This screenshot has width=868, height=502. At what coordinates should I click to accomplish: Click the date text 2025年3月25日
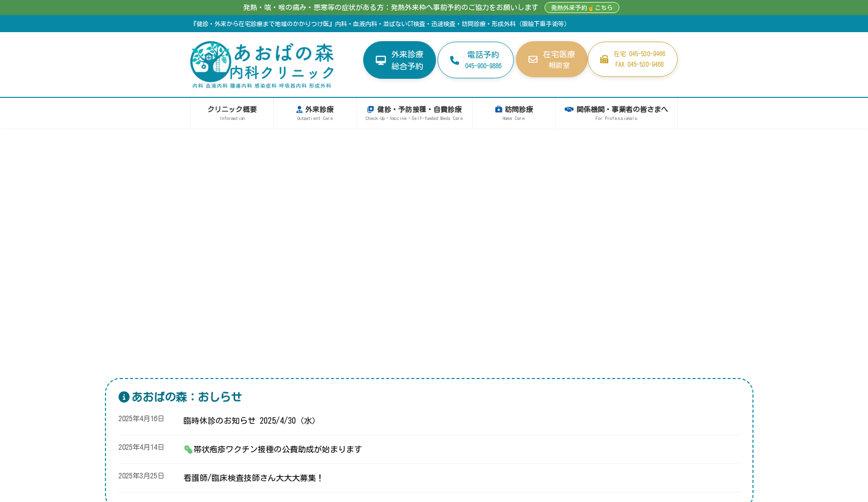(x=141, y=476)
